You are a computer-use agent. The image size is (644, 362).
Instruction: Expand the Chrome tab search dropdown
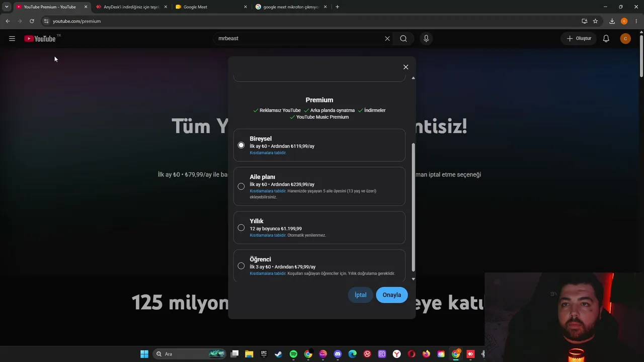click(7, 7)
